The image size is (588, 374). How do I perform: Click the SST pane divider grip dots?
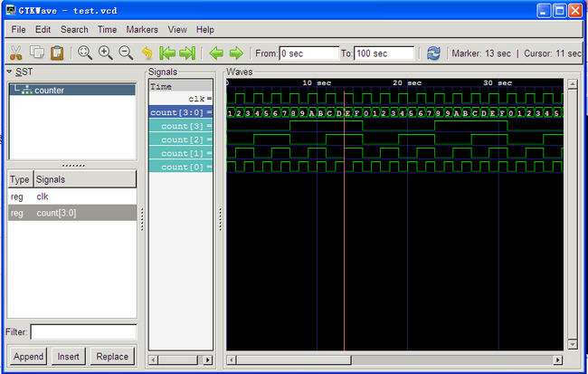[x=72, y=165]
